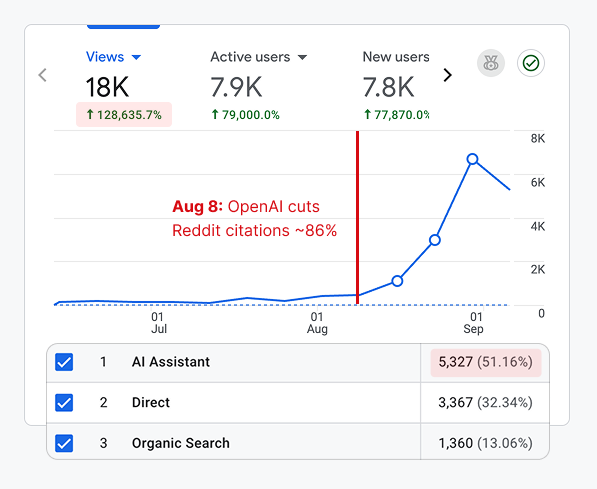Viewport: 597px width, 489px height.
Task: Select the Active users metric tab
Action: coord(250,57)
